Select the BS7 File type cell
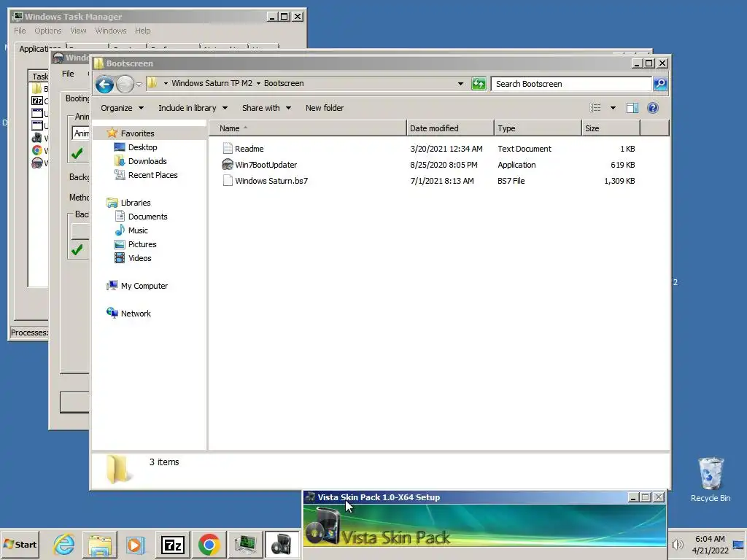 point(511,181)
